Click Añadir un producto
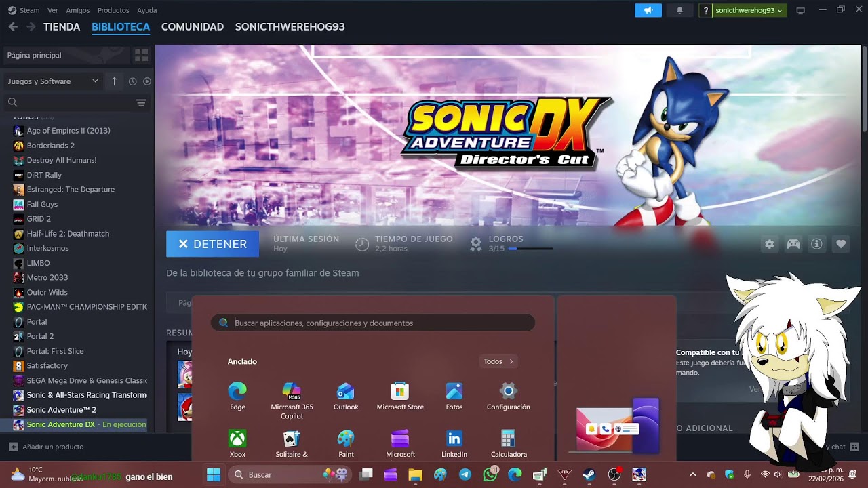Screen dimensions: 868x488 click(x=46, y=447)
